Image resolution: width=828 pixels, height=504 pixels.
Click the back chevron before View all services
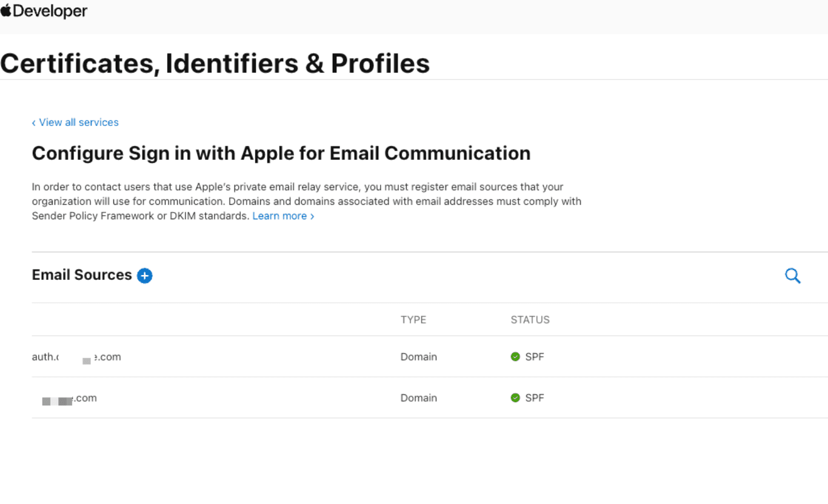pyautogui.click(x=33, y=122)
